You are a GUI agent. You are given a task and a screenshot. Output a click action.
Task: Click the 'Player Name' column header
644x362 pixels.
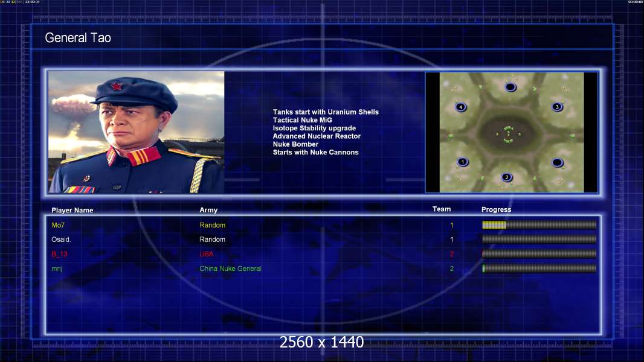click(x=72, y=210)
